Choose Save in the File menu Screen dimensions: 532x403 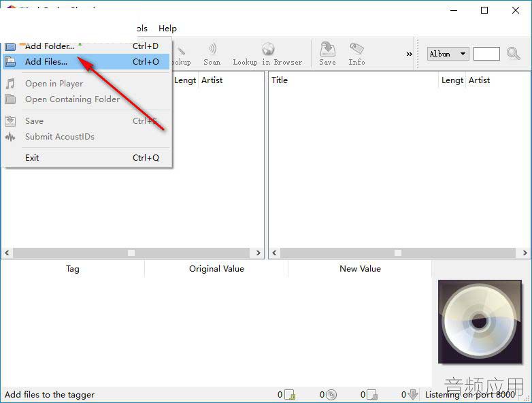tap(86, 121)
